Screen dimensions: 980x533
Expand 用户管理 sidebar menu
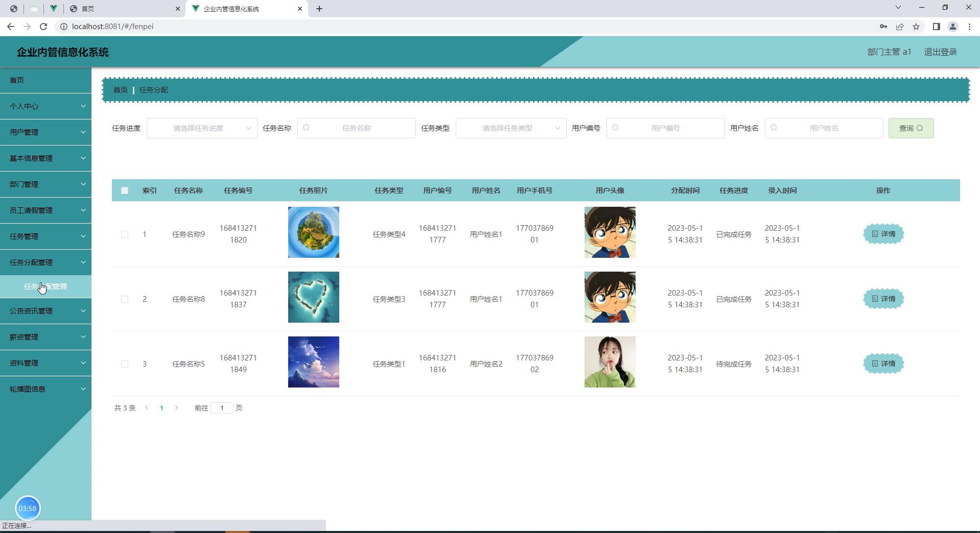(x=45, y=132)
